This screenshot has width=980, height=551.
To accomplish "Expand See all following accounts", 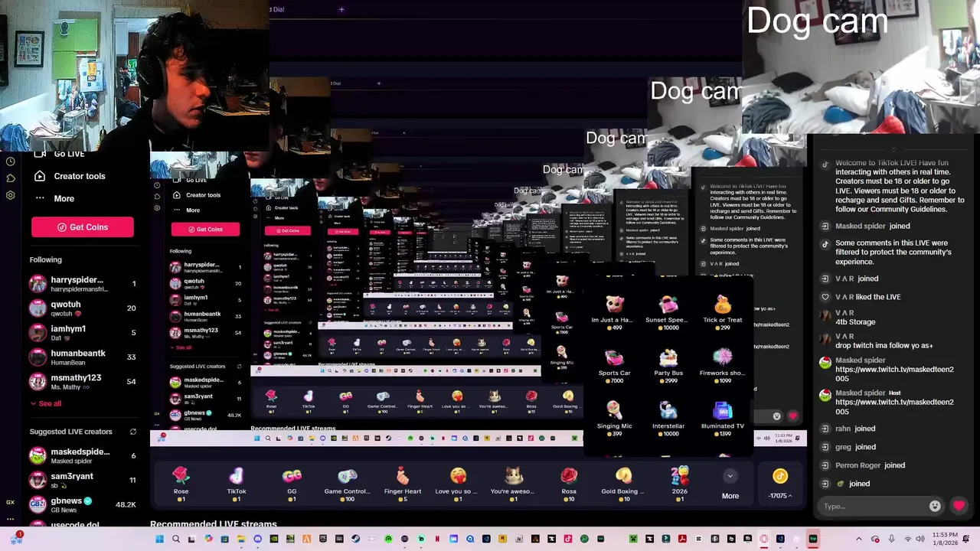I will (45, 403).
